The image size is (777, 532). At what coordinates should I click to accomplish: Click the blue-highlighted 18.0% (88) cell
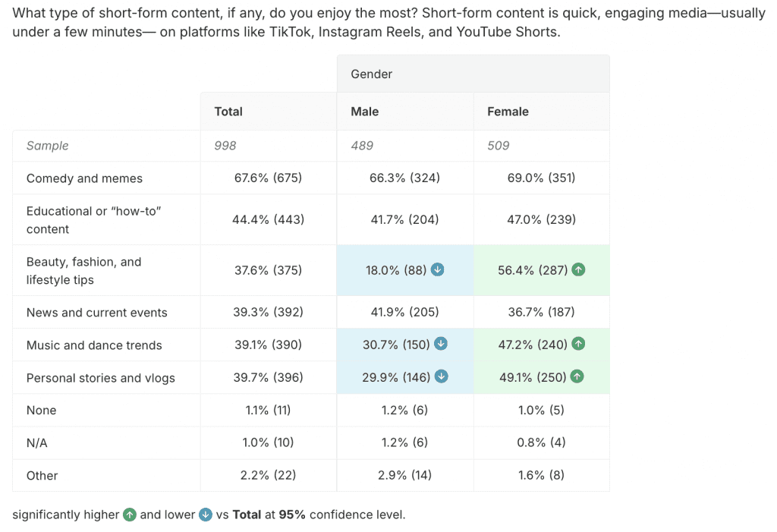pyautogui.click(x=395, y=270)
